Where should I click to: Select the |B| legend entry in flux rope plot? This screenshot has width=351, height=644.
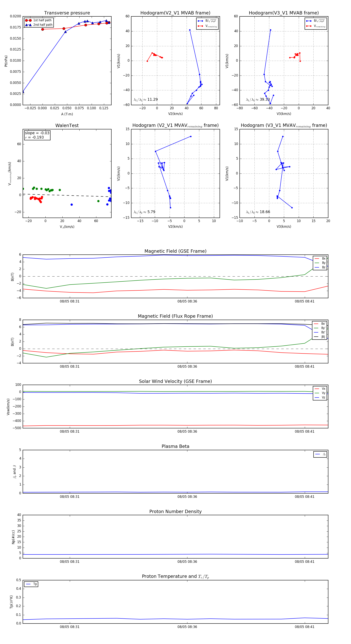coord(320,337)
